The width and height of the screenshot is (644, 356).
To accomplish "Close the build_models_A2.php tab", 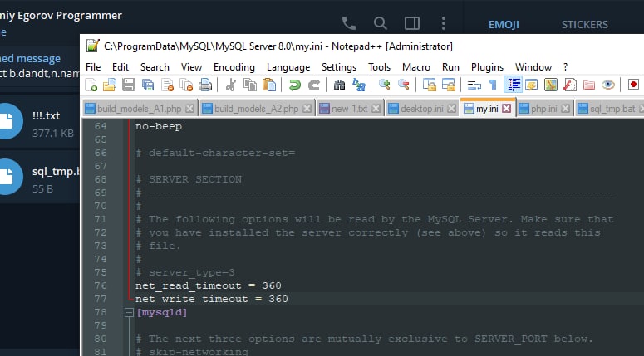I will coord(307,109).
